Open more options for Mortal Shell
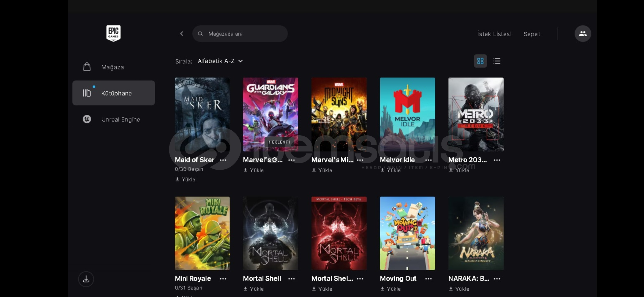The width and height of the screenshot is (644, 297). click(x=291, y=279)
